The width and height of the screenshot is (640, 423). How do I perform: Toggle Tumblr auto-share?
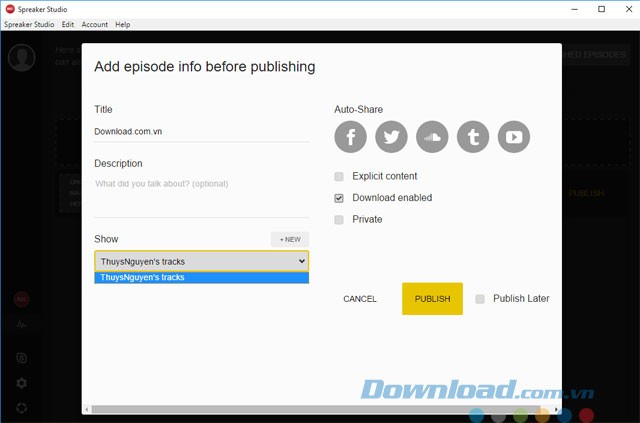tap(474, 137)
